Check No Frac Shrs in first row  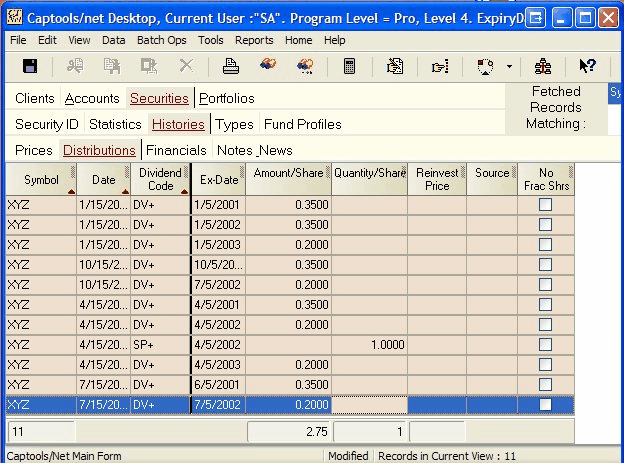point(545,204)
